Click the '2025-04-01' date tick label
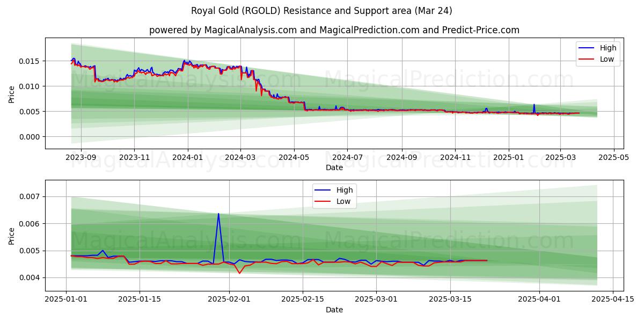Viewport: 644px width, 322px height. click(x=539, y=300)
